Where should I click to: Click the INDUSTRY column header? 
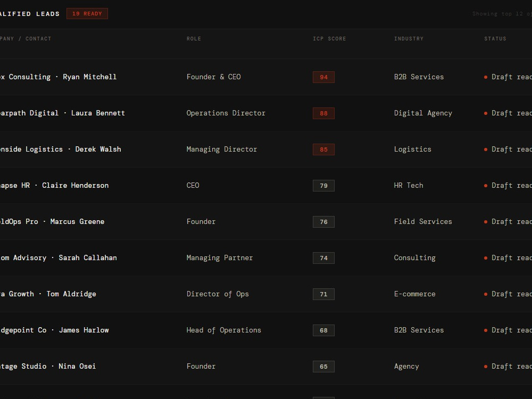click(x=409, y=39)
